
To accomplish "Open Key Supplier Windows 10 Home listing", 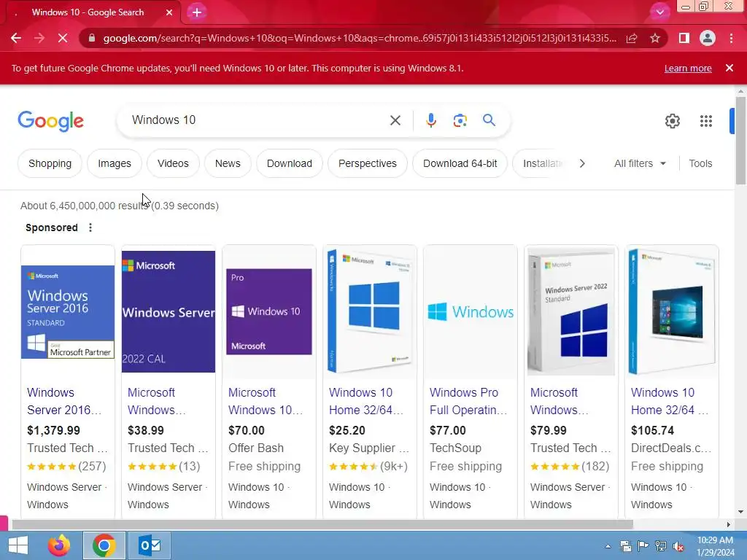I will tap(366, 401).
